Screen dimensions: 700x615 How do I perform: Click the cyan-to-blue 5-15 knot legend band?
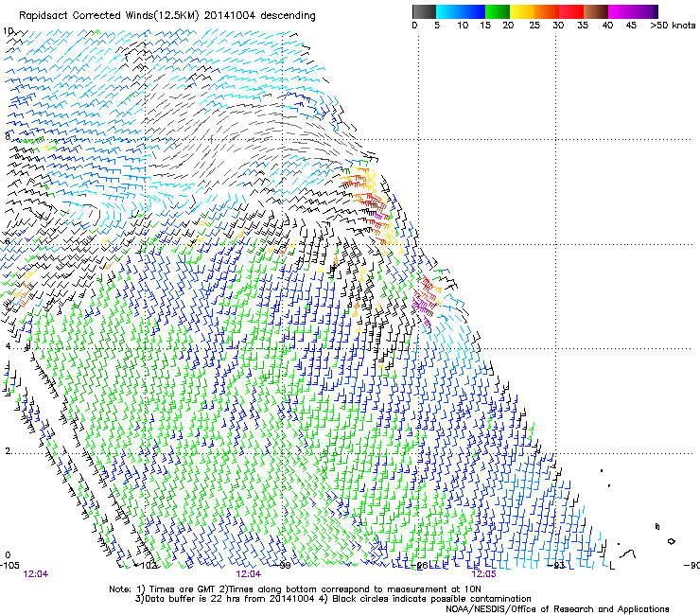[x=461, y=11]
